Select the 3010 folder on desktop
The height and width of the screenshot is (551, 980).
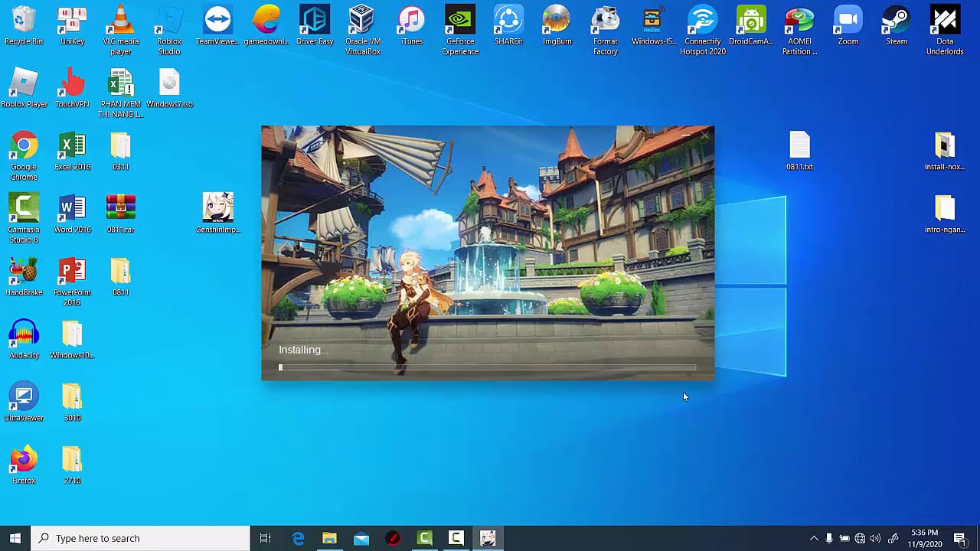(x=72, y=402)
